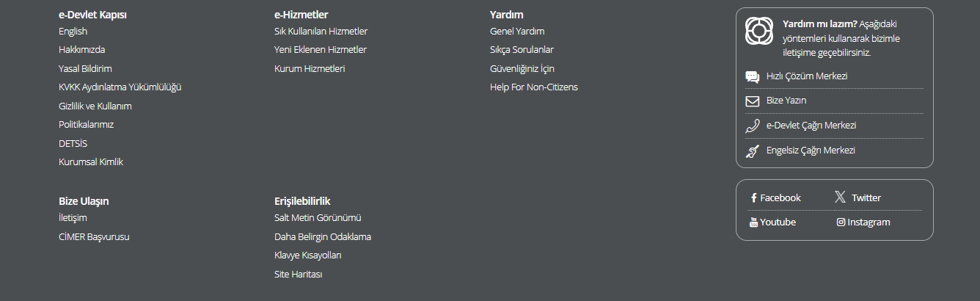
Task: Navigate to Site Haritası
Action: click(298, 275)
